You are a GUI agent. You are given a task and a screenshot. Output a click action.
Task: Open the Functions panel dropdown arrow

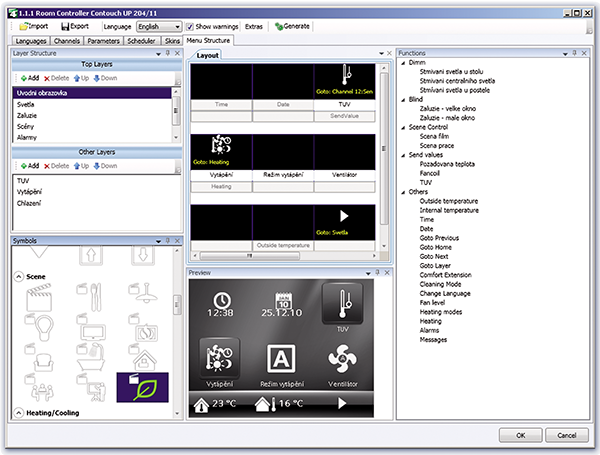point(565,54)
